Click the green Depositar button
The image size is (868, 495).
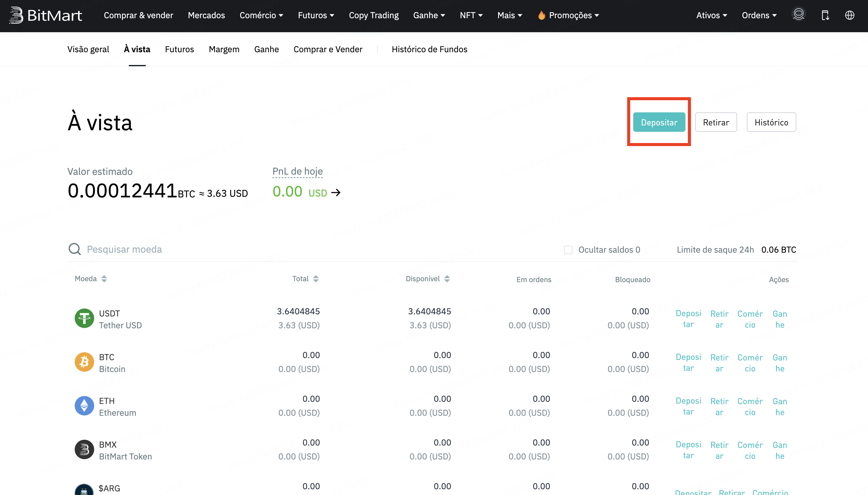[659, 122]
